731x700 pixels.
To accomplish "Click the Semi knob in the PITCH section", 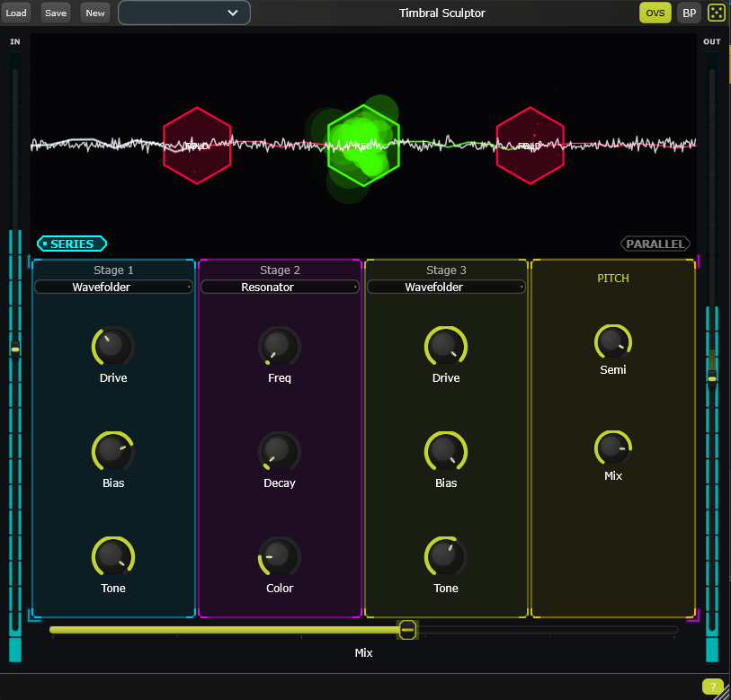I will (x=612, y=341).
